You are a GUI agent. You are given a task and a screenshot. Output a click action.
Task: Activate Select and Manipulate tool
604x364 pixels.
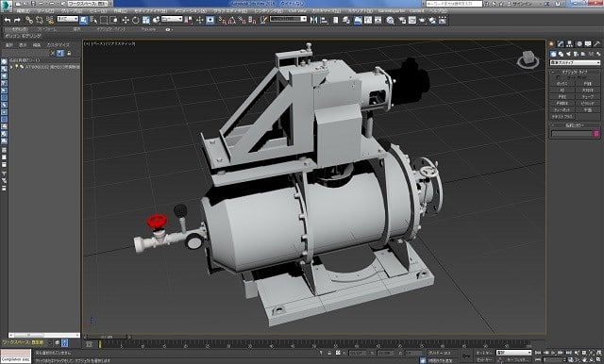[x=199, y=20]
